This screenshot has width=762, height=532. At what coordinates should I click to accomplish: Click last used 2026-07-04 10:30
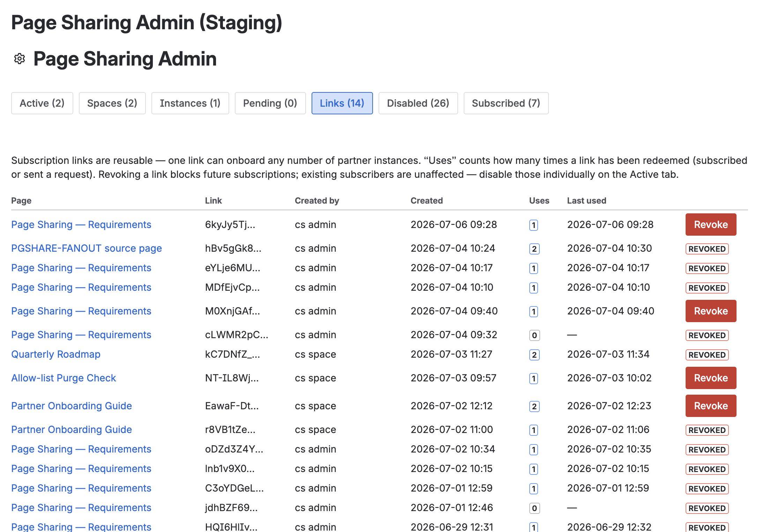[x=609, y=248]
